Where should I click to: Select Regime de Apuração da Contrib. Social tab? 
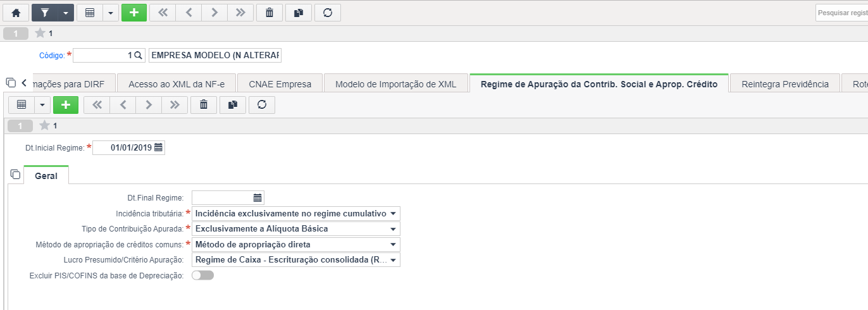(x=599, y=84)
